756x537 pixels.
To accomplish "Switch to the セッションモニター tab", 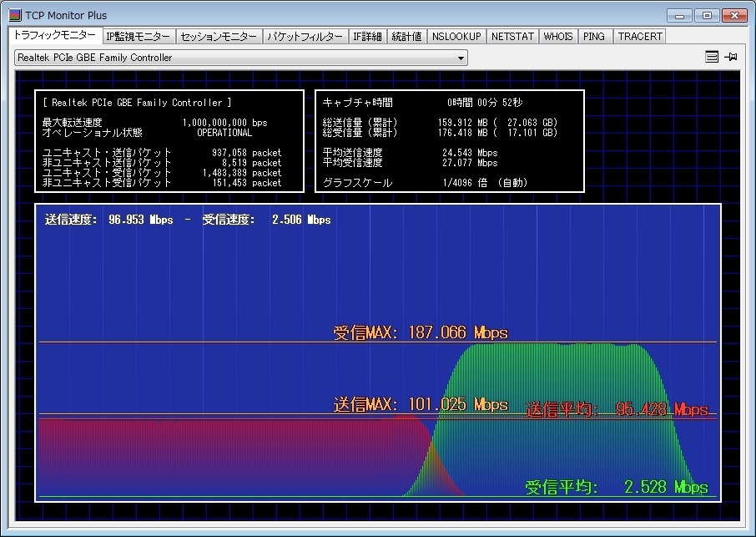I will pyautogui.click(x=219, y=37).
